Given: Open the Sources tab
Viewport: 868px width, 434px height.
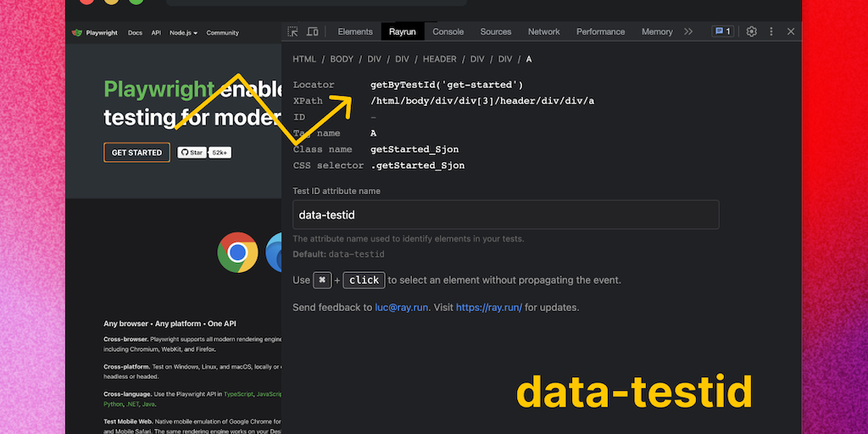Looking at the screenshot, I should pyautogui.click(x=496, y=31).
